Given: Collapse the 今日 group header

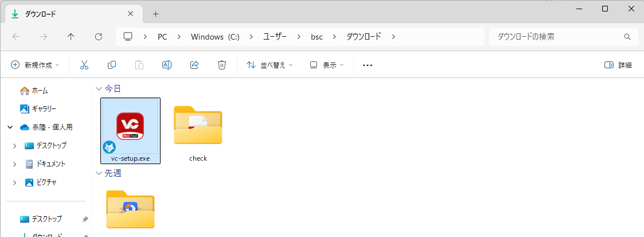Looking at the screenshot, I should point(99,89).
